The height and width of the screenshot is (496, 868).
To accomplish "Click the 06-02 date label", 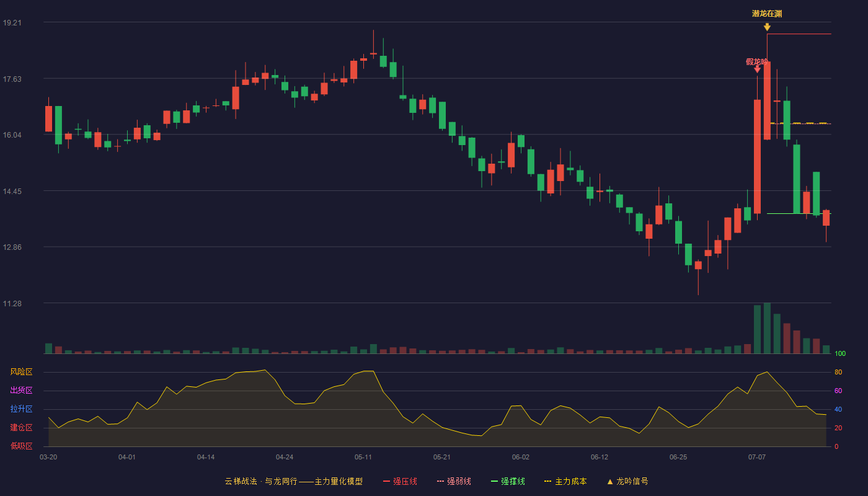I will [x=521, y=457].
